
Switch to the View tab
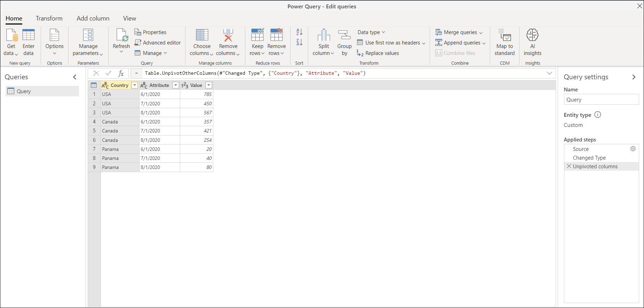point(129,18)
